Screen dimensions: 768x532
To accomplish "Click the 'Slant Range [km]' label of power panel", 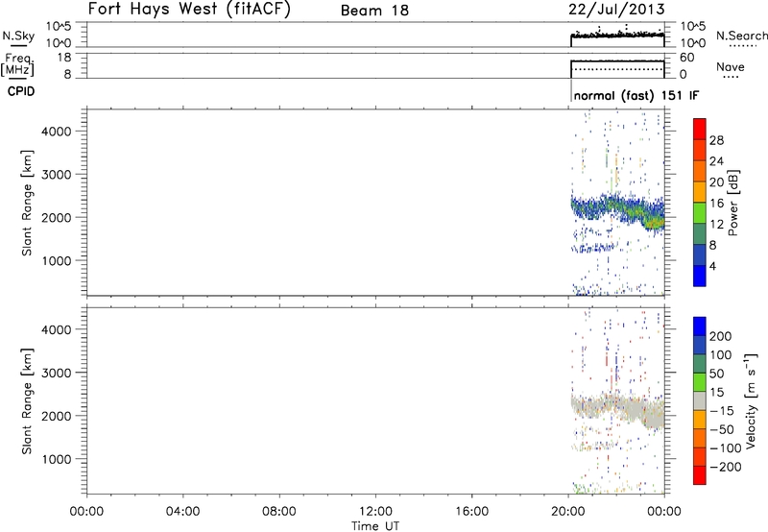I will click(27, 203).
